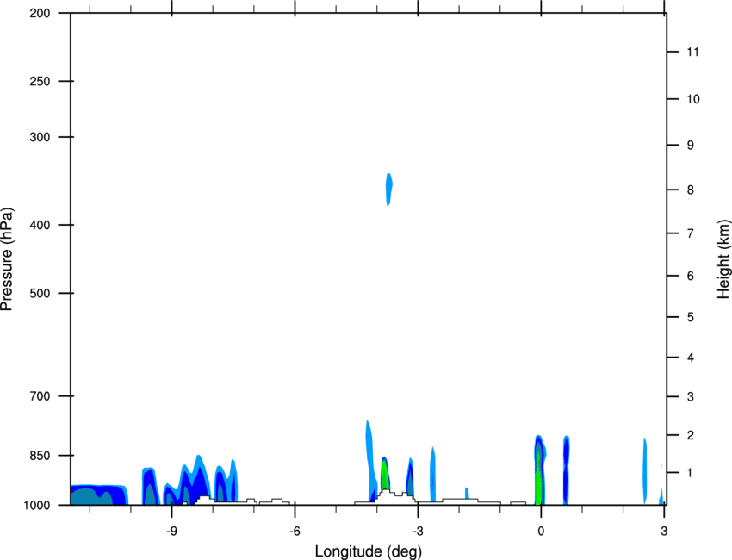Click the -6 longitude tick label

(295, 531)
